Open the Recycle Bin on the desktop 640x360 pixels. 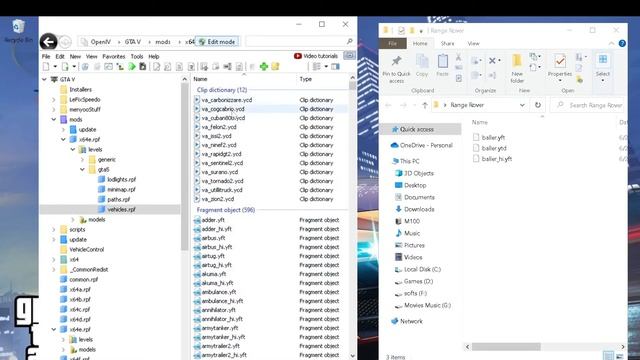[x=18, y=31]
